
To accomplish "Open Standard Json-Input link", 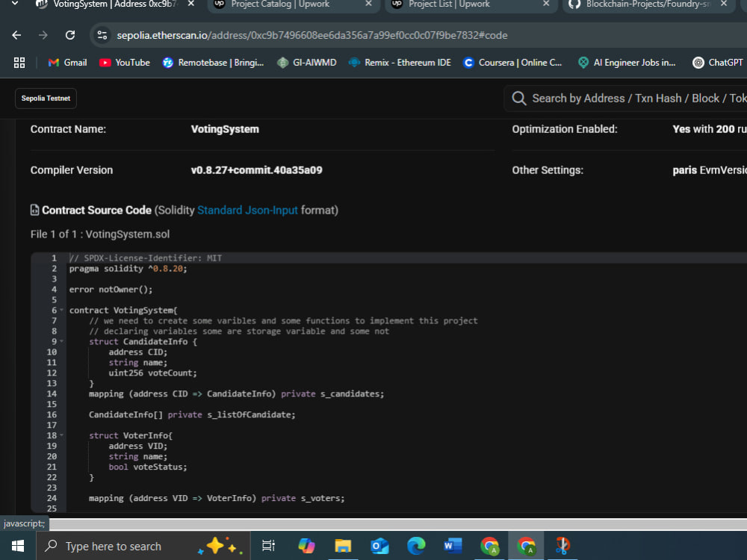I will (x=247, y=210).
